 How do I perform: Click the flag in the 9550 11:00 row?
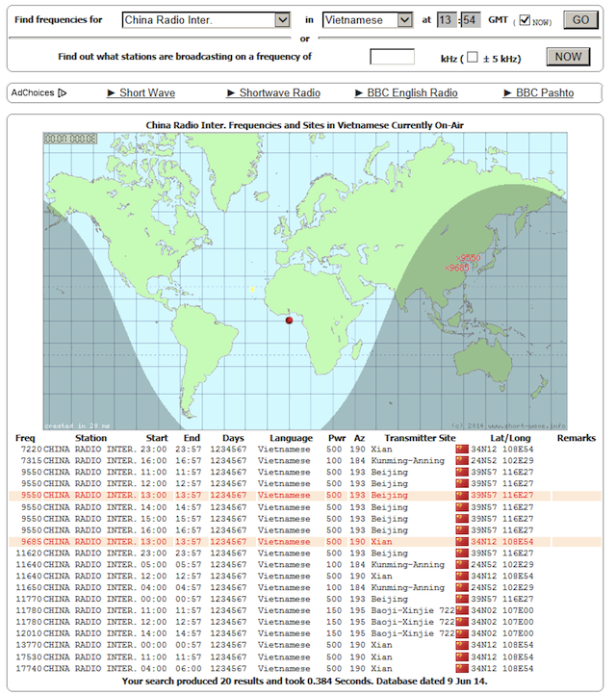pos(462,472)
